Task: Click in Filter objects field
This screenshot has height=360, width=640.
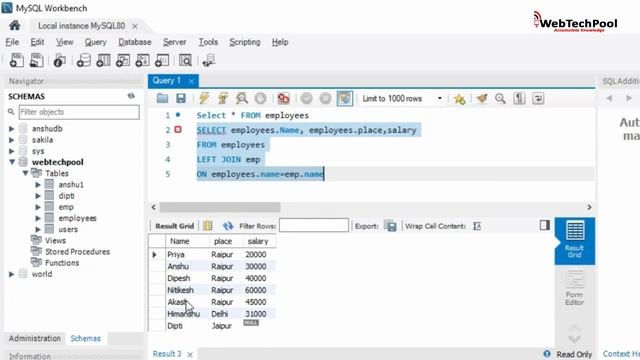Action: click(x=79, y=112)
